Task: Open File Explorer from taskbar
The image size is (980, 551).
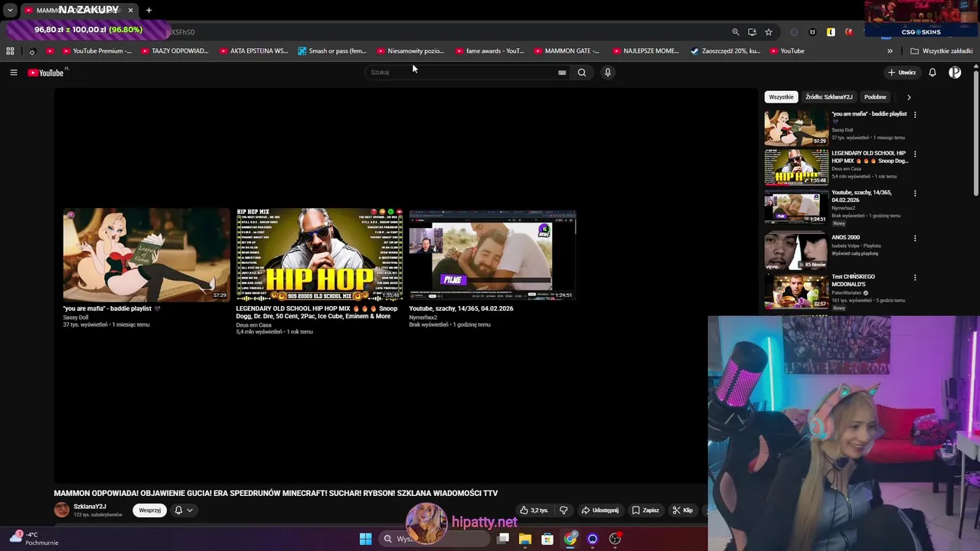Action: pyautogui.click(x=525, y=539)
